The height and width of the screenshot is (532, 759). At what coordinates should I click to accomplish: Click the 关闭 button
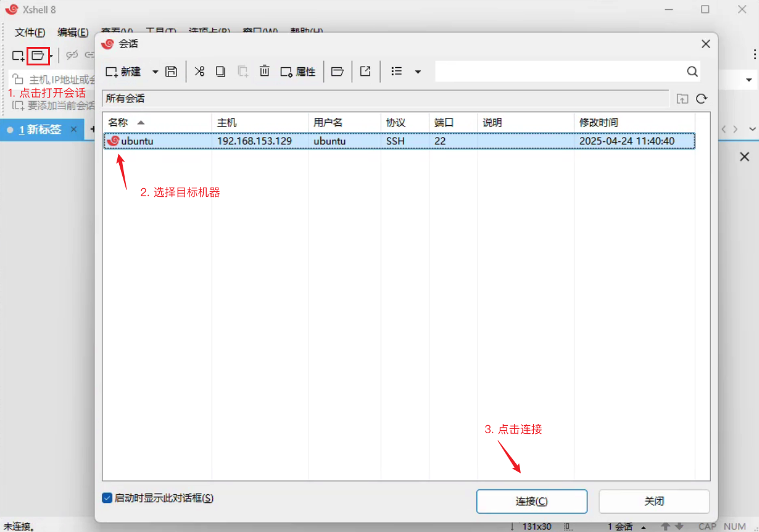pyautogui.click(x=654, y=501)
